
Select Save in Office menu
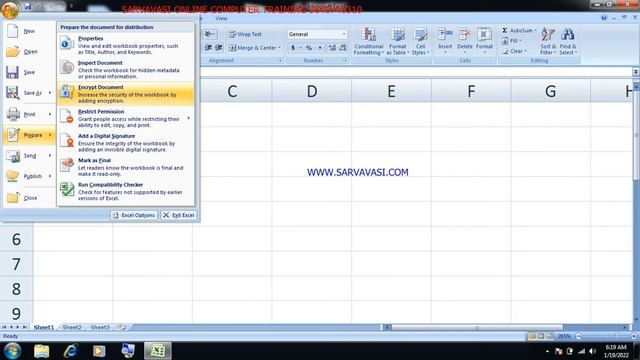29,72
